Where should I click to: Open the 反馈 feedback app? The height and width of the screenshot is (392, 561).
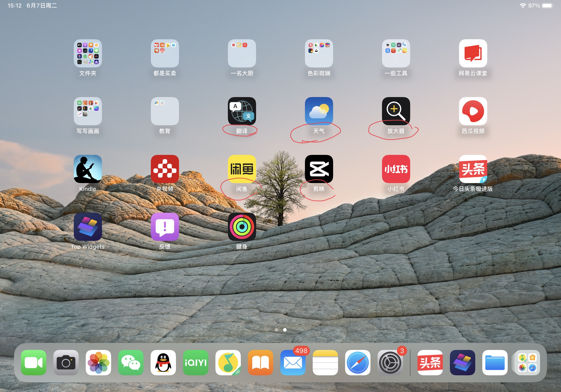[x=165, y=227]
